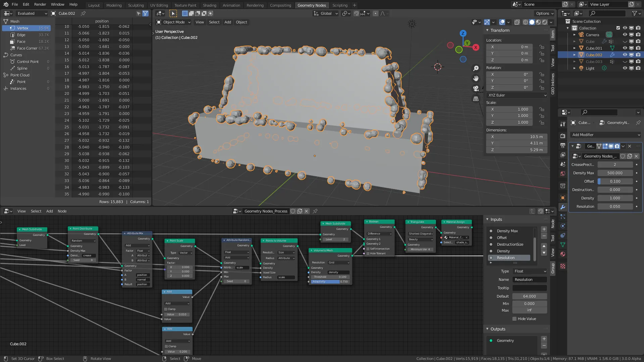Image resolution: width=644 pixels, height=362 pixels.
Task: Switch to orthographic view grid icon
Action: click(x=476, y=99)
